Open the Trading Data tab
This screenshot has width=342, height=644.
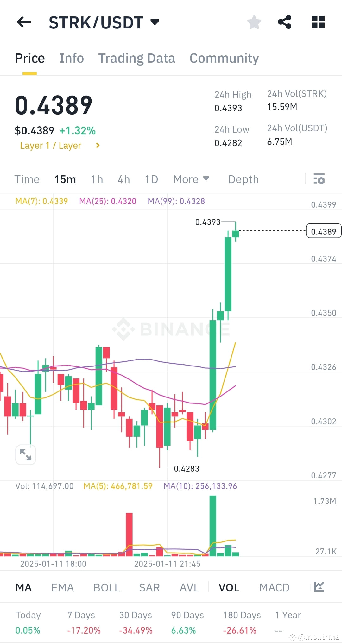pyautogui.click(x=137, y=58)
